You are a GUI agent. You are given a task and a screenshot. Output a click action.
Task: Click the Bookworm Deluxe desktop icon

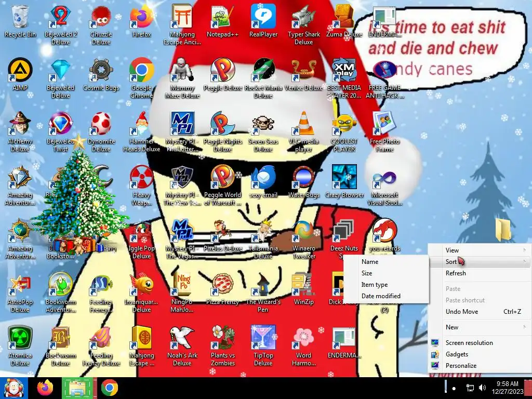[60, 347]
